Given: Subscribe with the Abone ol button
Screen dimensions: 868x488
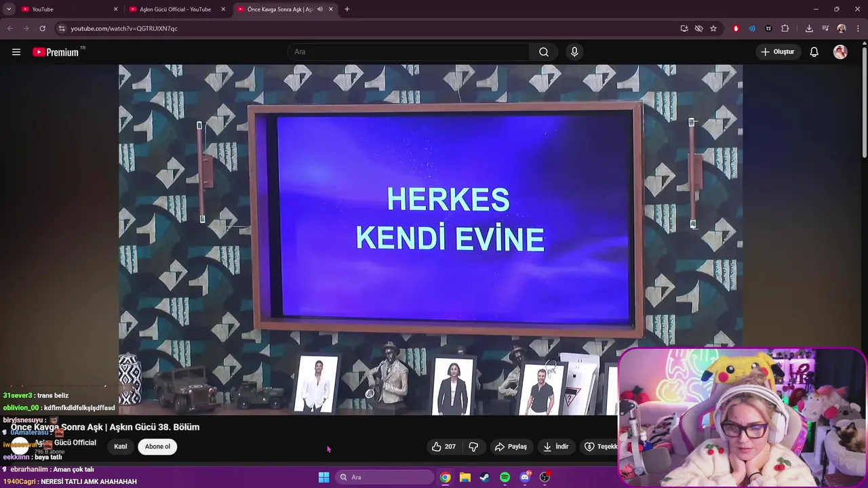Looking at the screenshot, I should pos(157,447).
